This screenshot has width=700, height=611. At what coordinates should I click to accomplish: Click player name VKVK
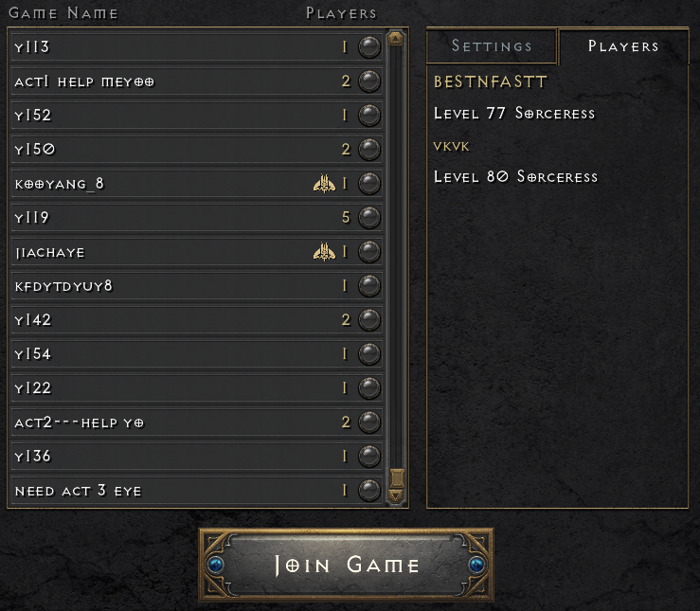451,147
